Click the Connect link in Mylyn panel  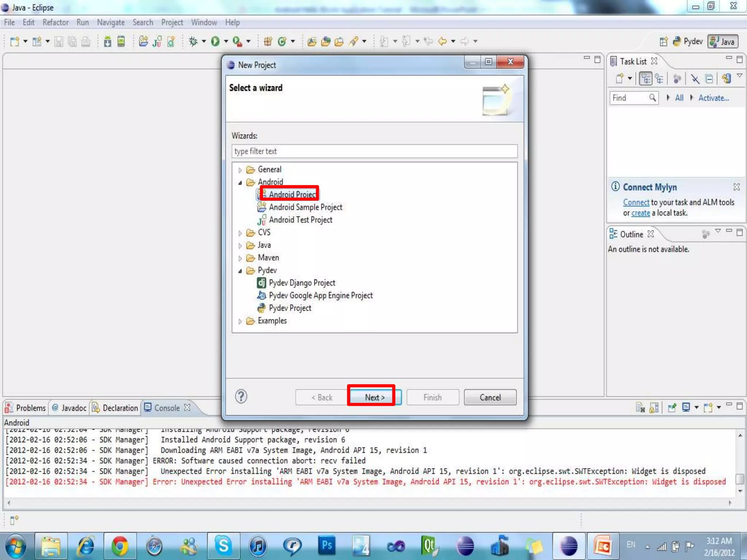[636, 202]
